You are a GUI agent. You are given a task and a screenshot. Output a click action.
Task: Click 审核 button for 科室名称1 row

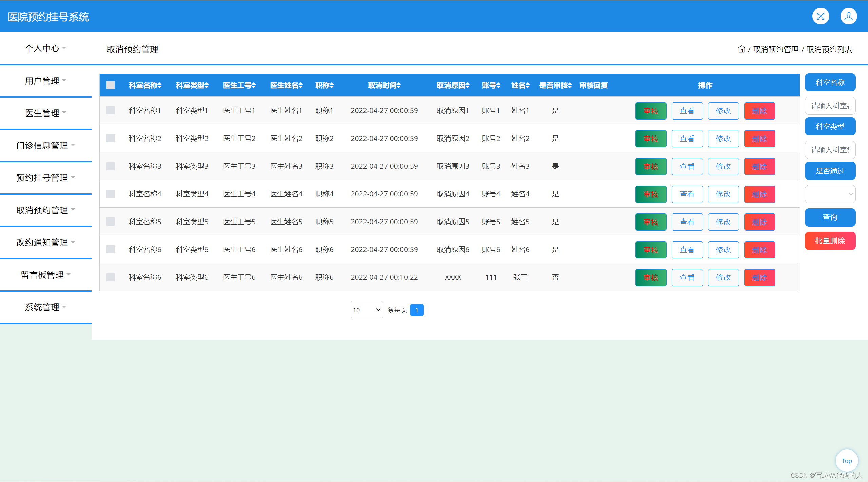click(651, 111)
